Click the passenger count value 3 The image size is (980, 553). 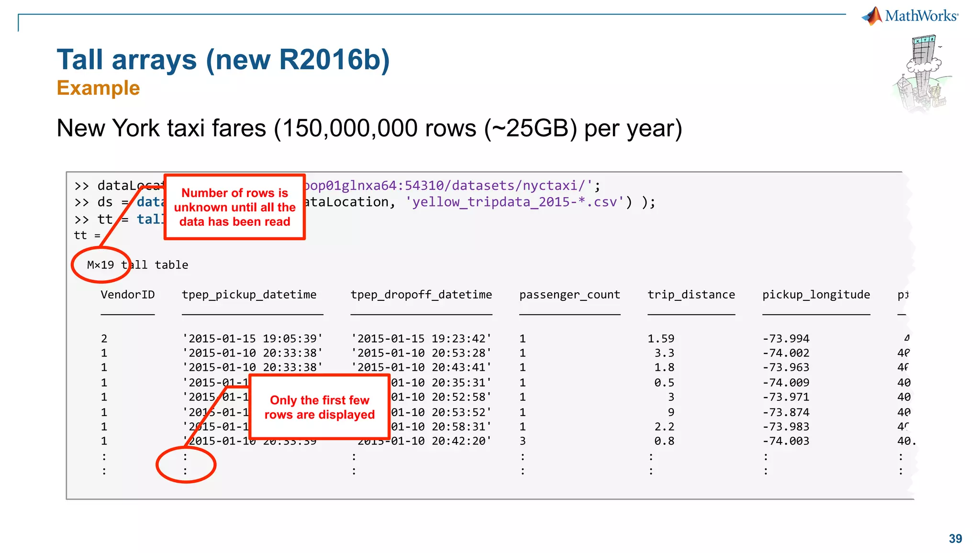(523, 441)
